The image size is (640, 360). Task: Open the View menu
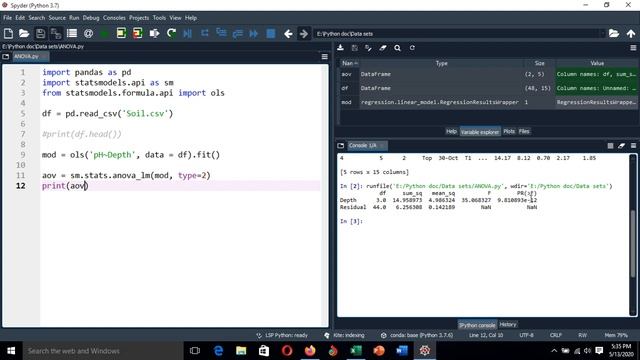pyautogui.click(x=175, y=18)
